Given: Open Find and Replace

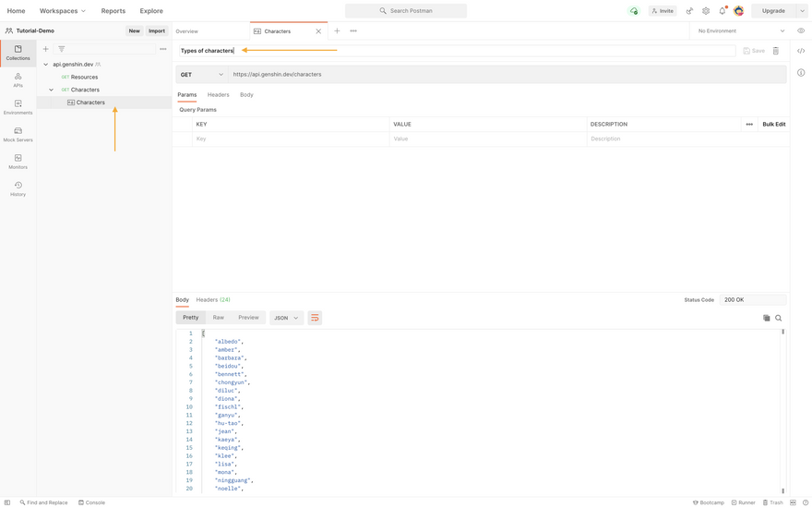Looking at the screenshot, I should click(43, 502).
